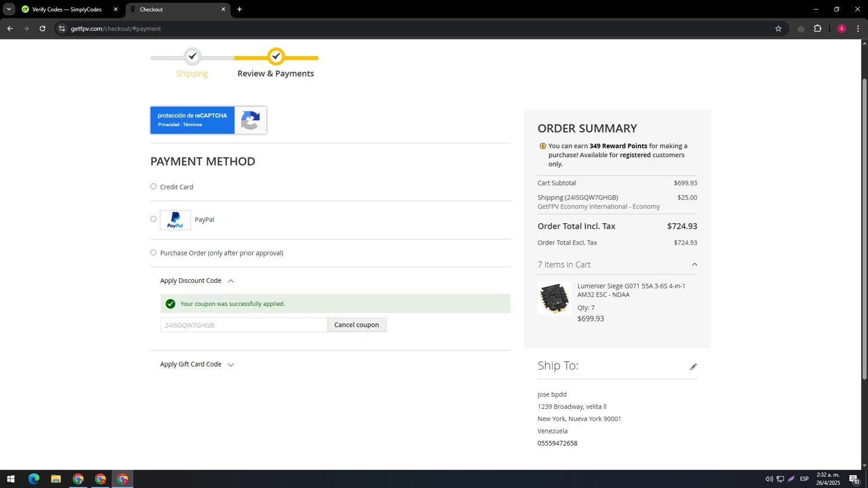
Task: Open the browser extensions puzzle icon
Action: pos(818,28)
